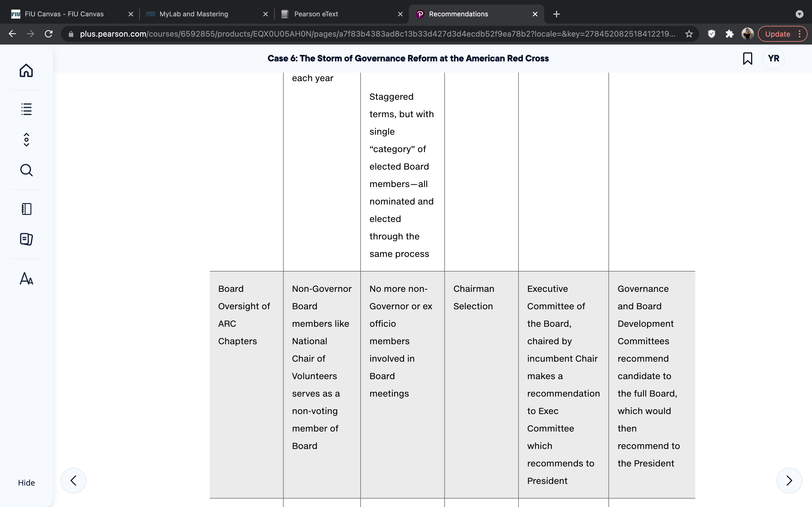Open the text display settings icon
812x507 pixels.
tap(26, 278)
